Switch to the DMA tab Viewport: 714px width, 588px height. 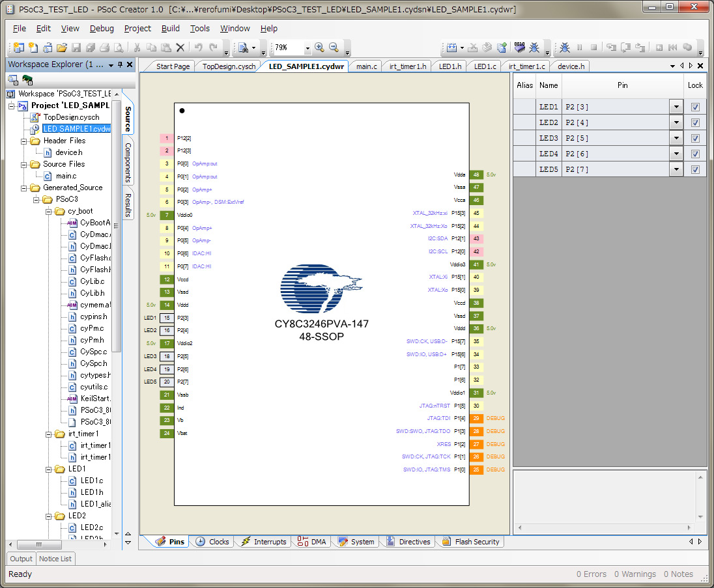tap(312, 542)
